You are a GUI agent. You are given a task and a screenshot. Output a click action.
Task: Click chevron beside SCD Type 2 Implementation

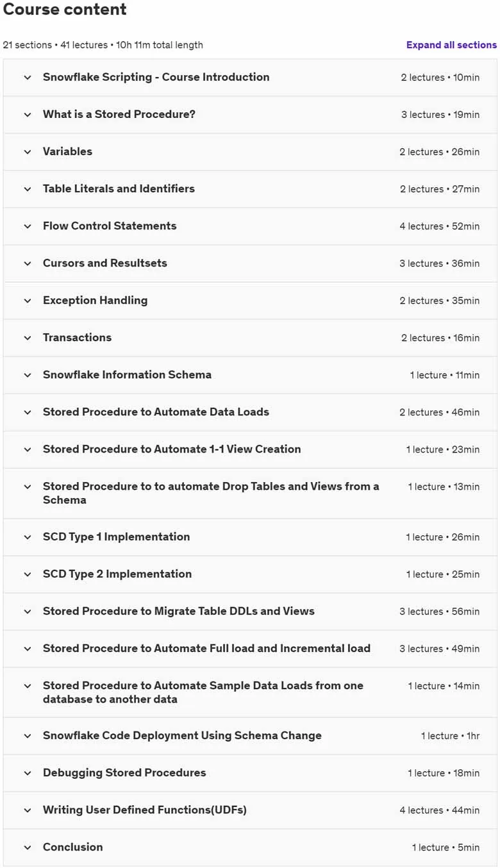point(28,574)
